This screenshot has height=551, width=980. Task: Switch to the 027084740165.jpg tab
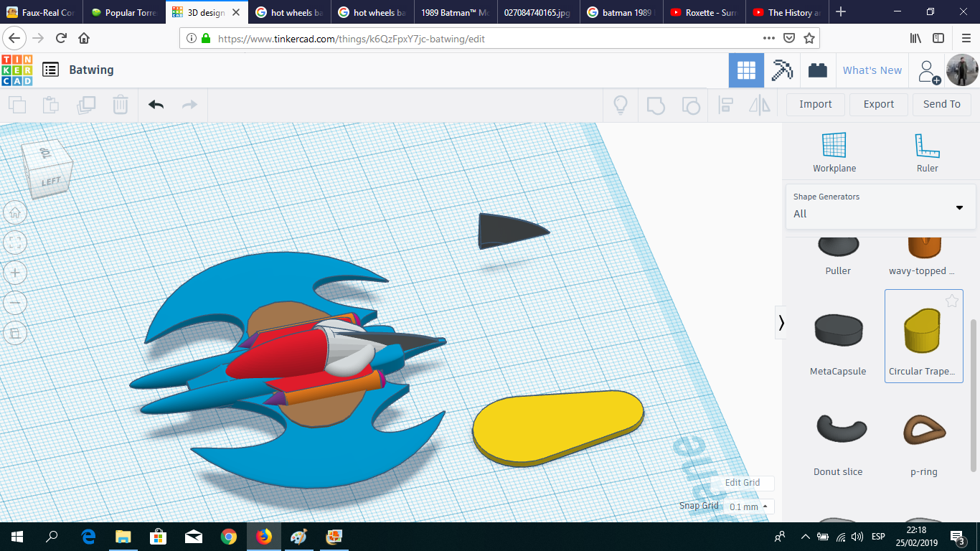click(538, 12)
